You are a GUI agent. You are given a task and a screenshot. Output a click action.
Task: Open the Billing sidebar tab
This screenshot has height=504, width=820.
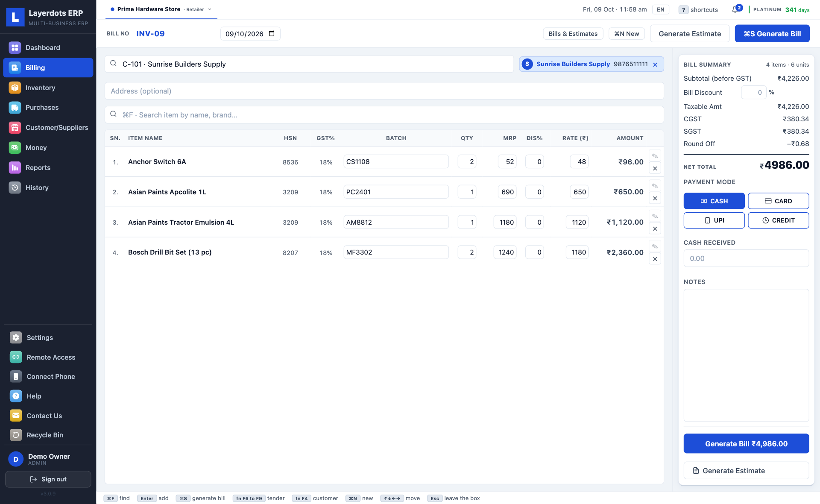click(48, 67)
